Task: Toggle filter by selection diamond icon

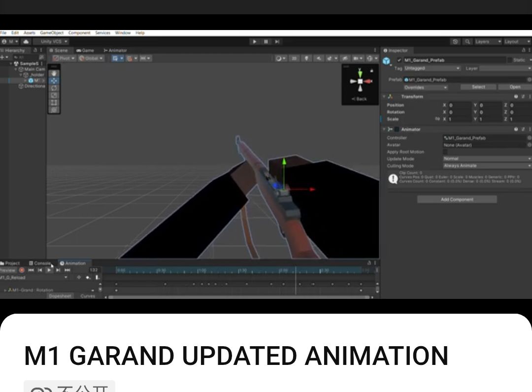Action: [79, 277]
